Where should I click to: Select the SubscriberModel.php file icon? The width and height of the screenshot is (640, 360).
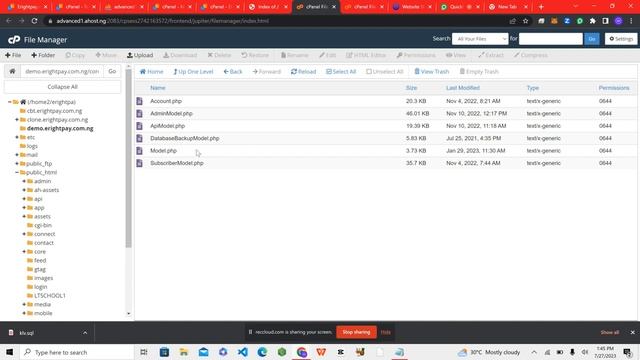(140, 163)
